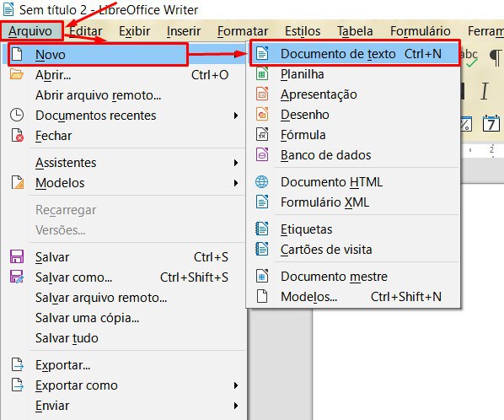
Task: Select Novo in the Arquivo menu
Action: pos(124,55)
